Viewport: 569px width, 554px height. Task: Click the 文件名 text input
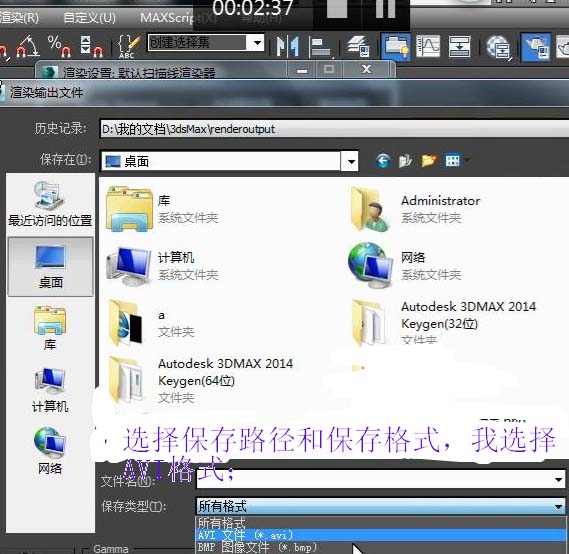tap(374, 480)
